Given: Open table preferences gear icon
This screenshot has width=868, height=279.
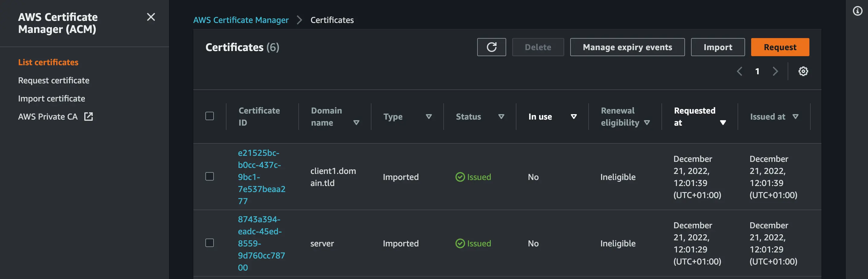Looking at the screenshot, I should (803, 71).
